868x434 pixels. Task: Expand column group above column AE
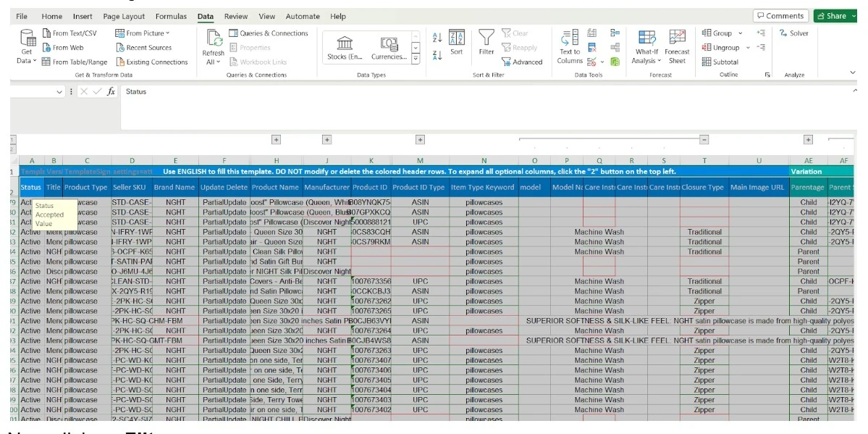click(x=808, y=139)
